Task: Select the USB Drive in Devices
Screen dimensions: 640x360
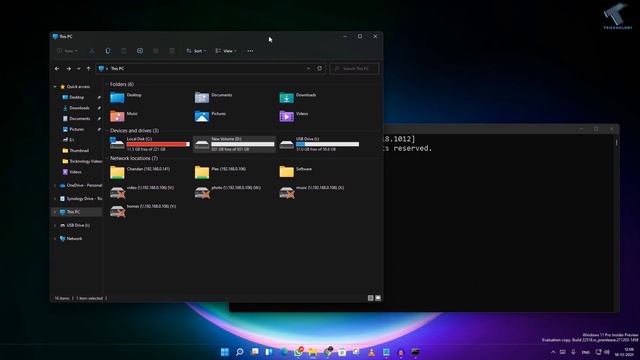Action: coord(319,144)
